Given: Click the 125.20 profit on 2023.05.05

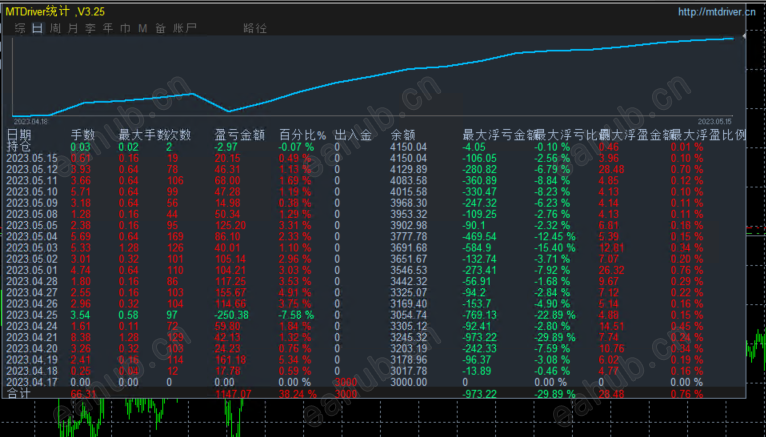Looking at the screenshot, I should [230, 226].
